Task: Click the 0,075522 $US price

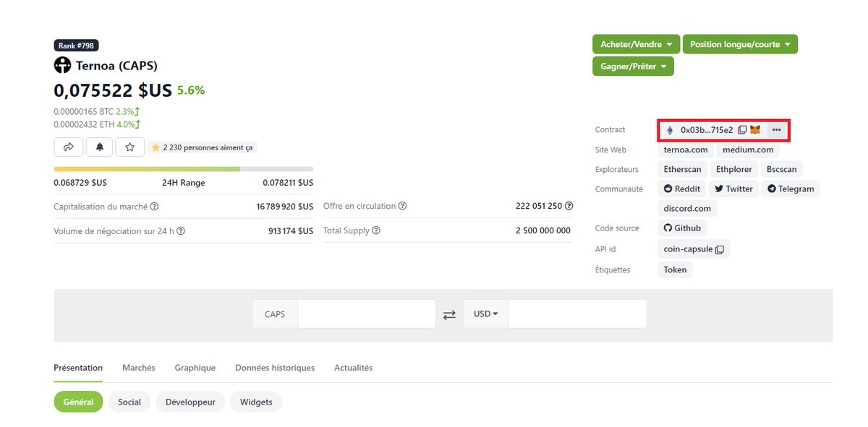Action: coord(113,90)
